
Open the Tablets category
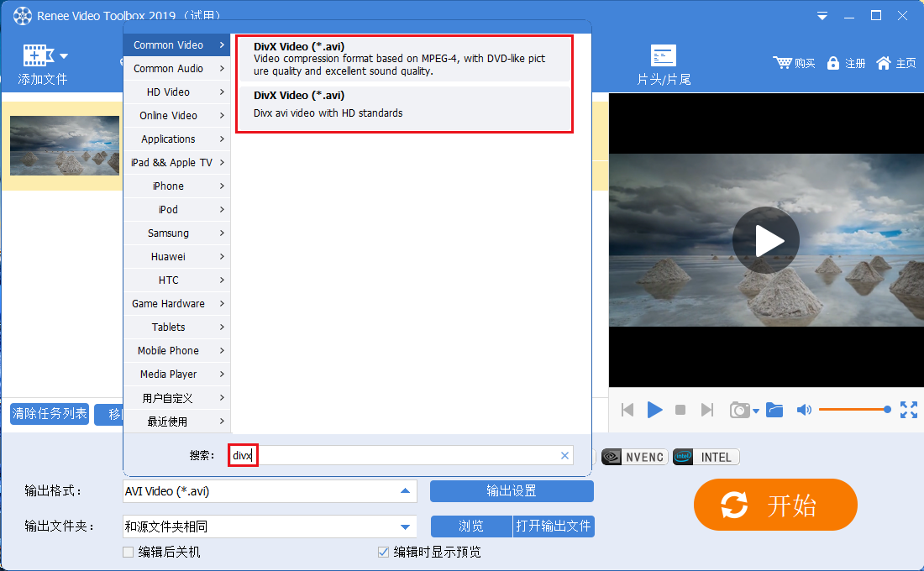tap(176, 327)
